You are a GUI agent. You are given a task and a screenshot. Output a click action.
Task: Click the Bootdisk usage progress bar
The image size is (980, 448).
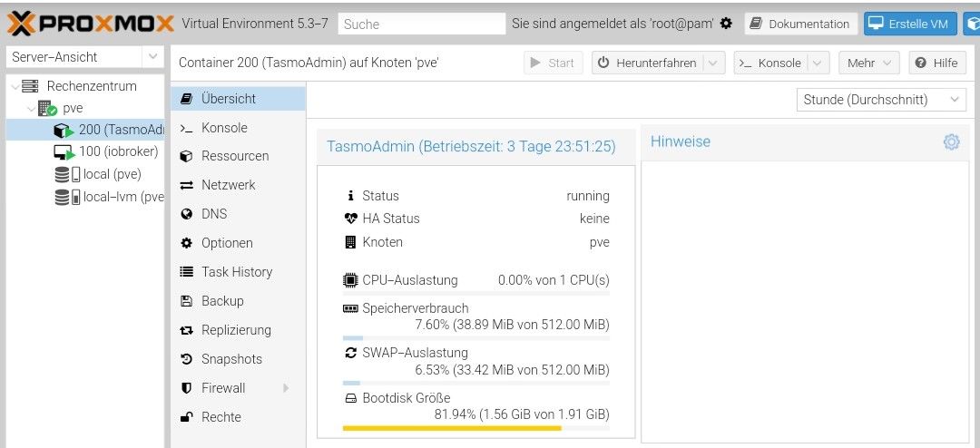pos(476,429)
